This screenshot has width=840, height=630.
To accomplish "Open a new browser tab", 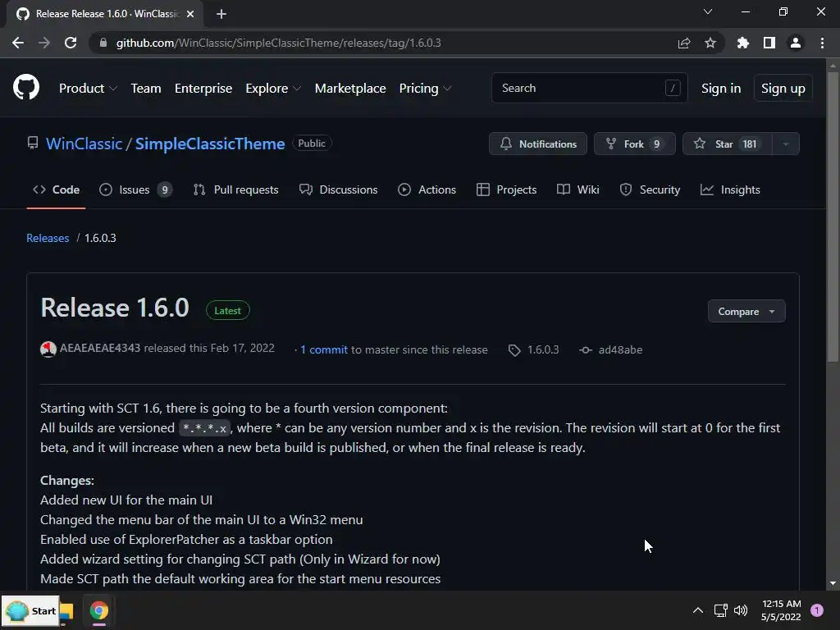I will [x=221, y=14].
